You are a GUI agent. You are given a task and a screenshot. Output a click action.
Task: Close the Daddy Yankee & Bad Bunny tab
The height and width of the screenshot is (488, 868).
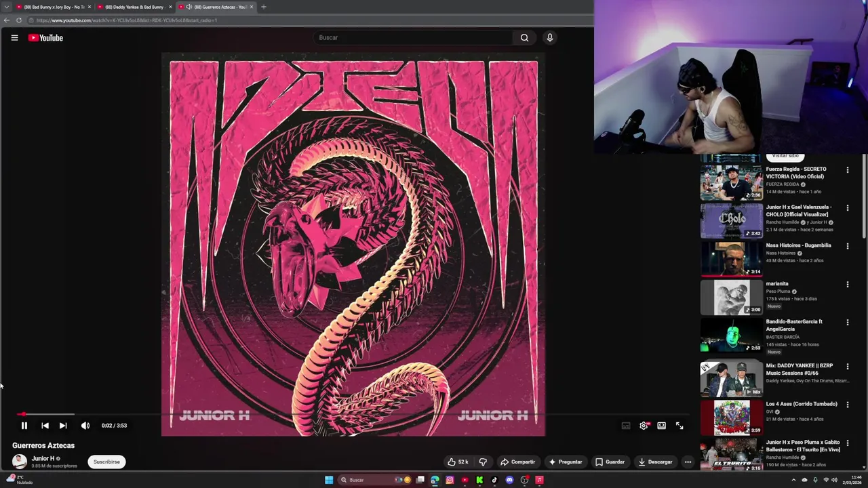coord(170,7)
